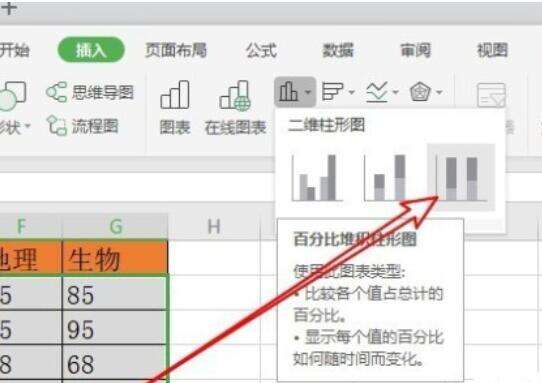The width and height of the screenshot is (542, 383).
Task: Click the column chart toolbar icon
Action: pos(289,92)
